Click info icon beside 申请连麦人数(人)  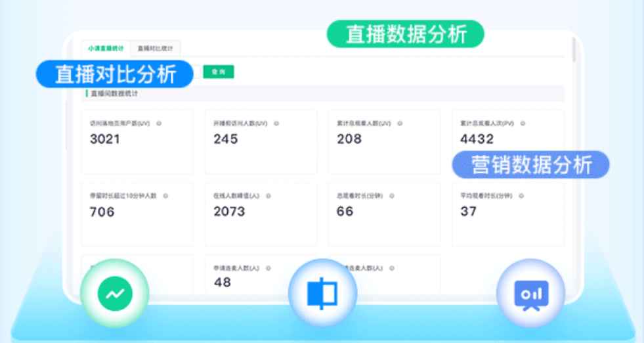(x=268, y=268)
